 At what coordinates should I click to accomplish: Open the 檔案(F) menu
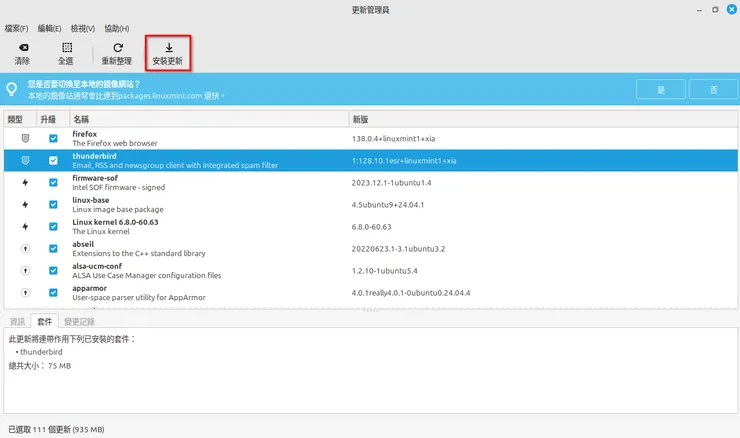point(17,28)
